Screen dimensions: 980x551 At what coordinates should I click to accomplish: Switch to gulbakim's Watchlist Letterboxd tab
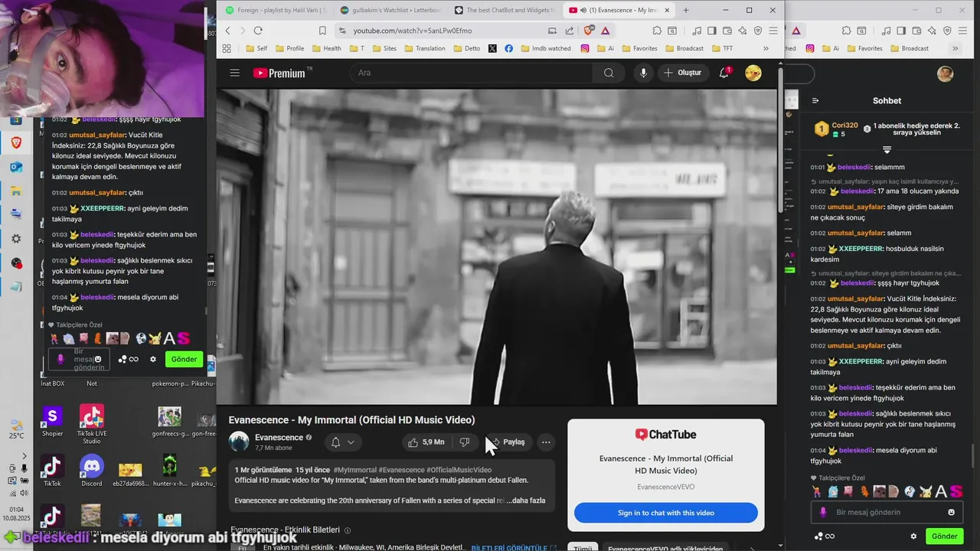390,10
